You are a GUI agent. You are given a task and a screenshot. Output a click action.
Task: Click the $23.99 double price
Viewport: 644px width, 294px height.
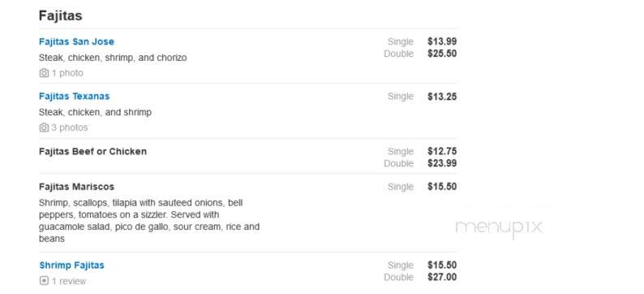pyautogui.click(x=442, y=163)
